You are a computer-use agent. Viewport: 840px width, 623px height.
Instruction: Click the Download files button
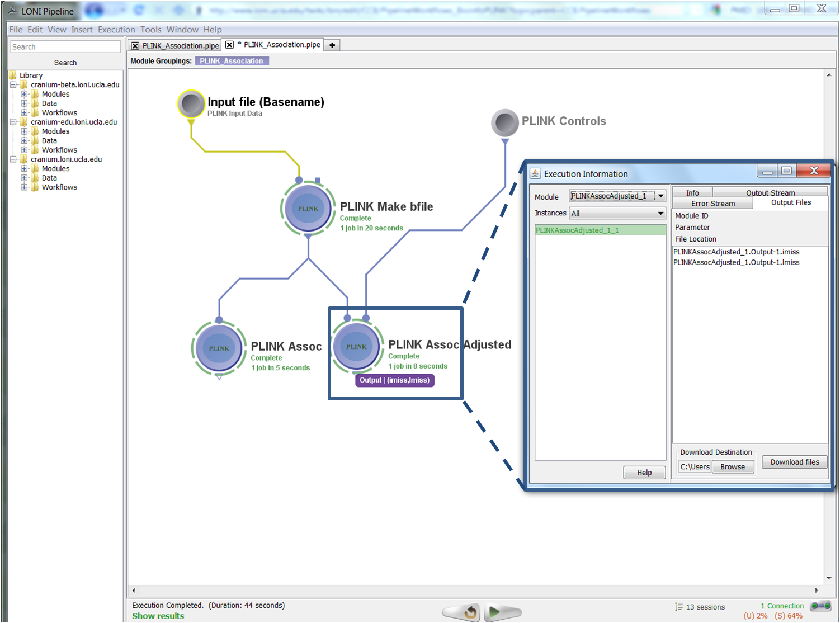tap(795, 462)
